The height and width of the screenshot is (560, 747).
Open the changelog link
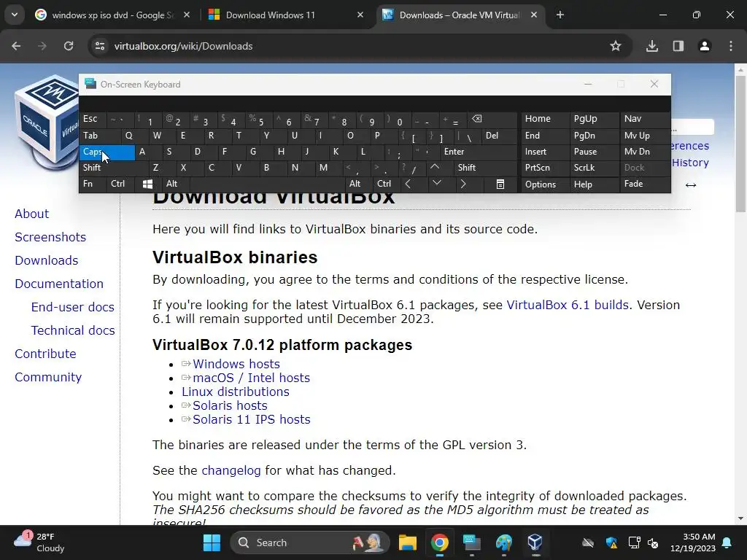click(231, 470)
